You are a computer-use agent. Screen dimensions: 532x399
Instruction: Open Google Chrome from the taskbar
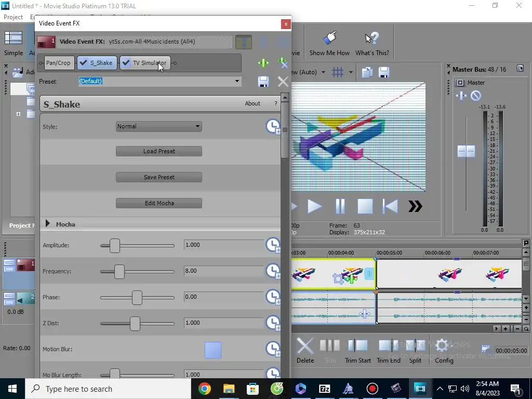205,389
